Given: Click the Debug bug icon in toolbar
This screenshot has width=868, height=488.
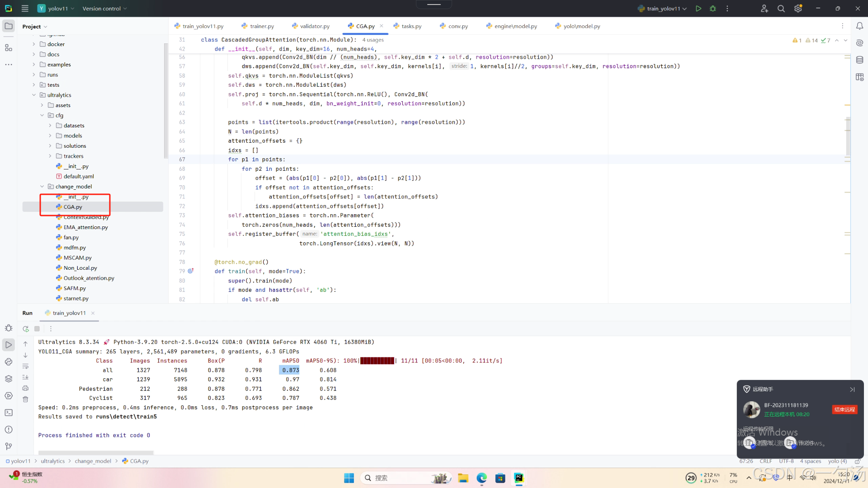Looking at the screenshot, I should point(713,9).
